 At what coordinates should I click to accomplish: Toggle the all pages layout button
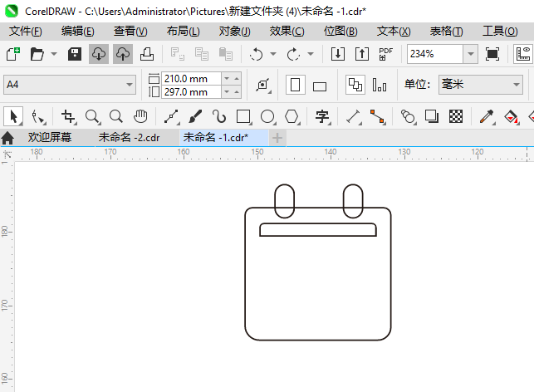(x=355, y=85)
